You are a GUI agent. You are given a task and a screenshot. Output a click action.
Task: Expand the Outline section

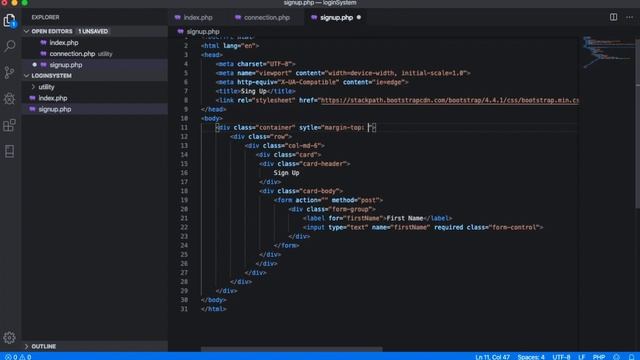click(95, 346)
